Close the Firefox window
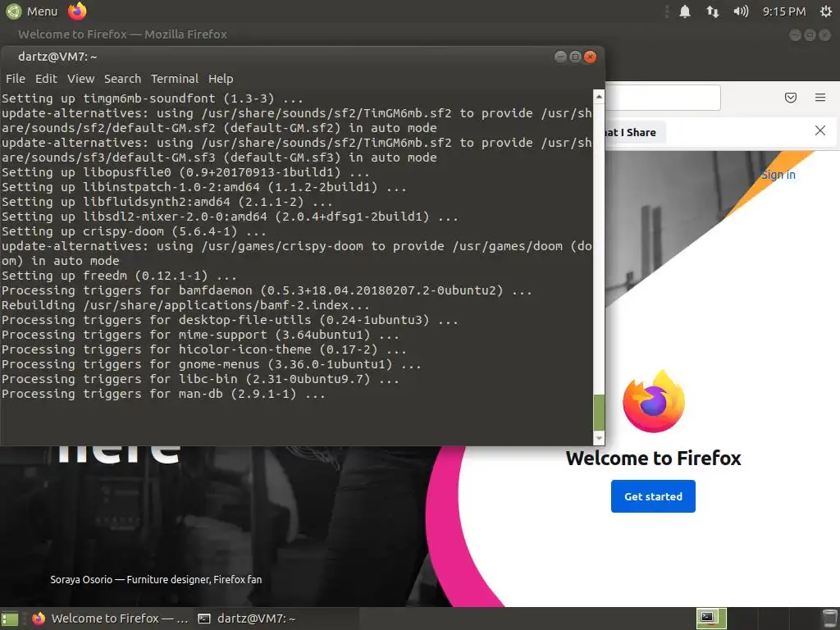The height and width of the screenshot is (630, 840). 825,34
